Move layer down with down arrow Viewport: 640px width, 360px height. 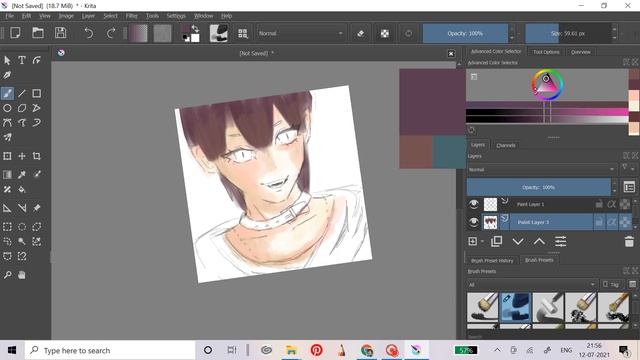[x=518, y=242]
